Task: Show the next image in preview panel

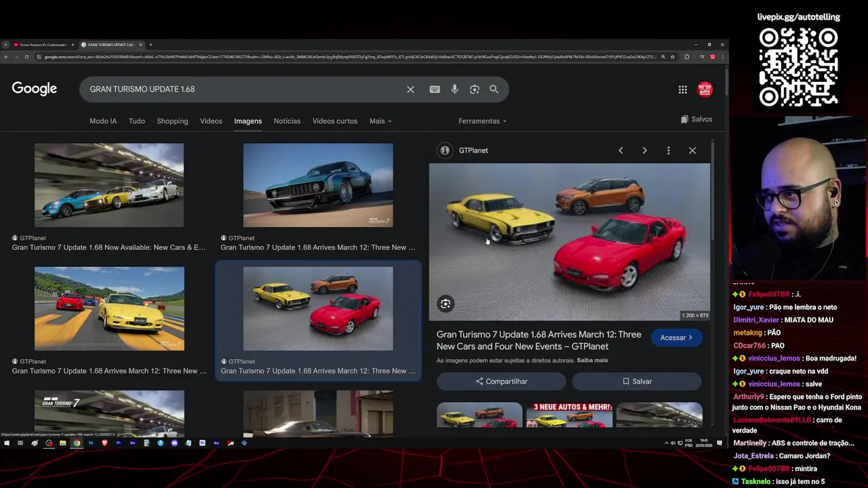Action: (x=644, y=150)
